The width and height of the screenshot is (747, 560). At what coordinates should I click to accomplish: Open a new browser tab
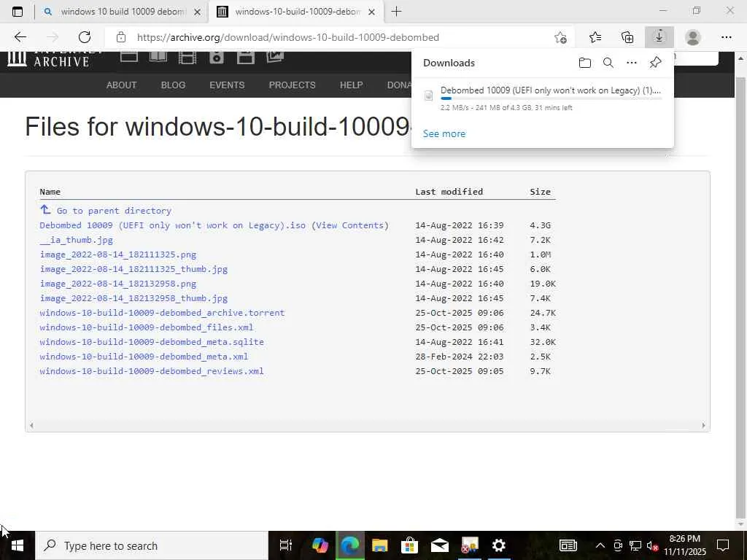click(396, 12)
